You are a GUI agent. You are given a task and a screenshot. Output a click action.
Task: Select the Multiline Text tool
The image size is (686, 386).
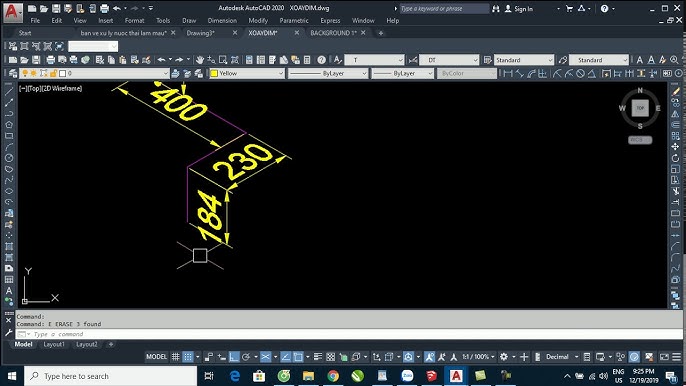pyautogui.click(x=9, y=290)
